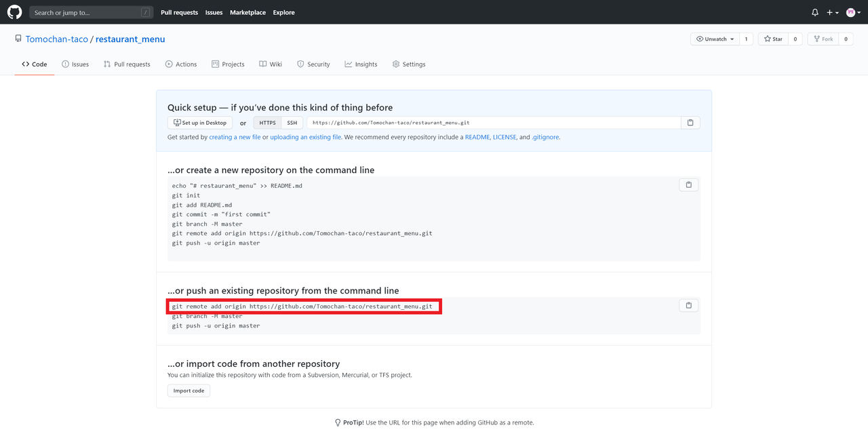The image size is (868, 436).
Task: Click git push line in push-existing section
Action: [x=216, y=325]
